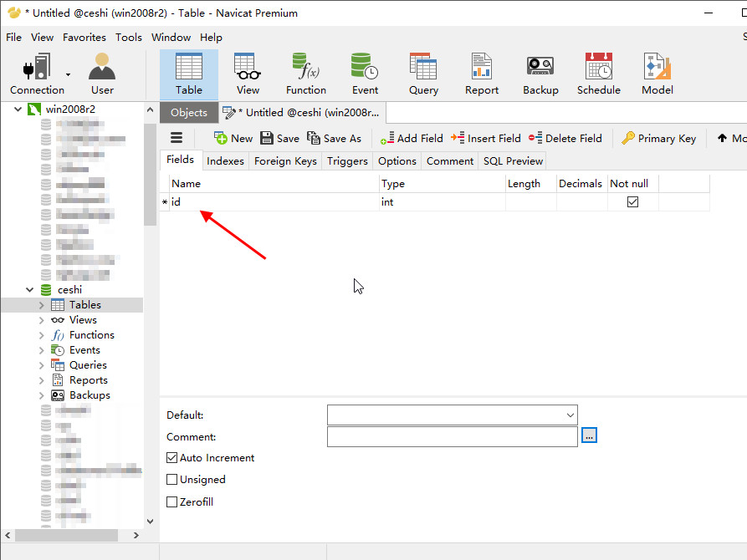Switch to the Triggers tab

tap(347, 161)
